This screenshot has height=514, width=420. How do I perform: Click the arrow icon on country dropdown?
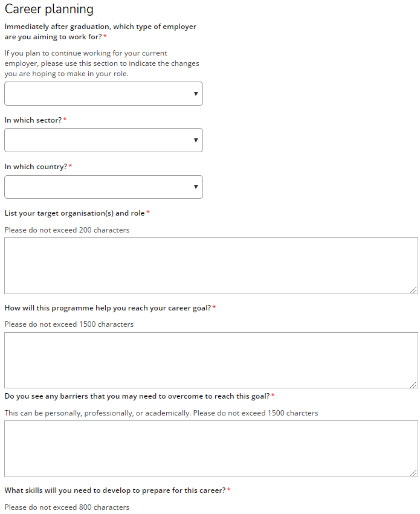(196, 187)
